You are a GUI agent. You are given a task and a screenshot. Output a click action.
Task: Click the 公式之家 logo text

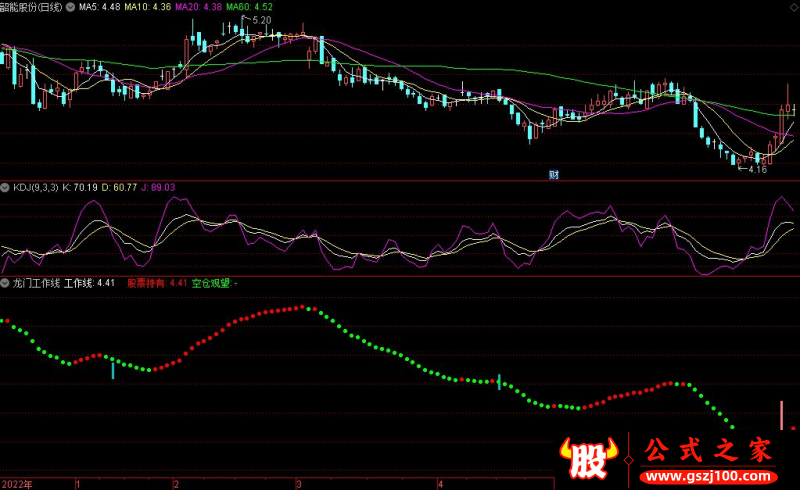705,448
